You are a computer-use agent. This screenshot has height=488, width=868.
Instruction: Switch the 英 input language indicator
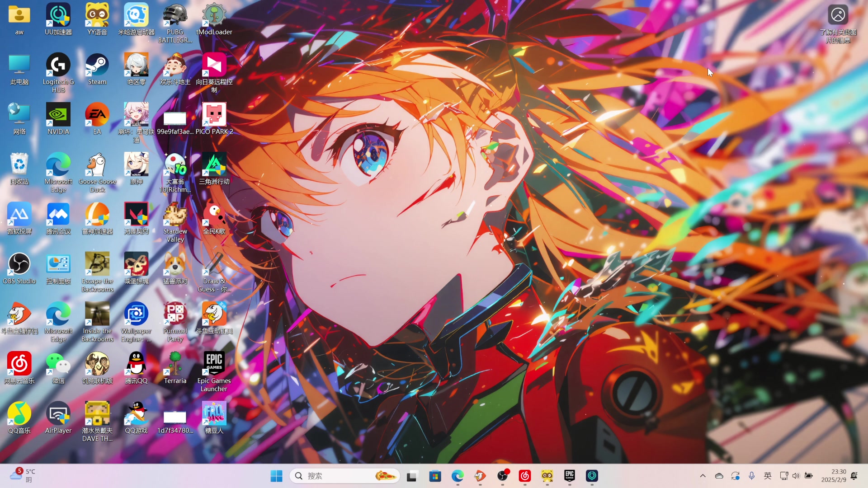pos(768,476)
